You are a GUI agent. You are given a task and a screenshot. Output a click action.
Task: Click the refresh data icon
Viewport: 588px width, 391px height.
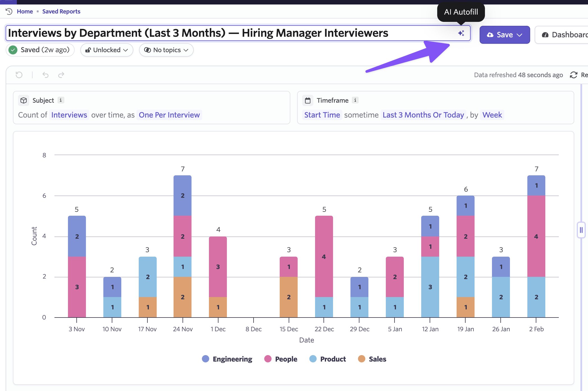pos(573,75)
